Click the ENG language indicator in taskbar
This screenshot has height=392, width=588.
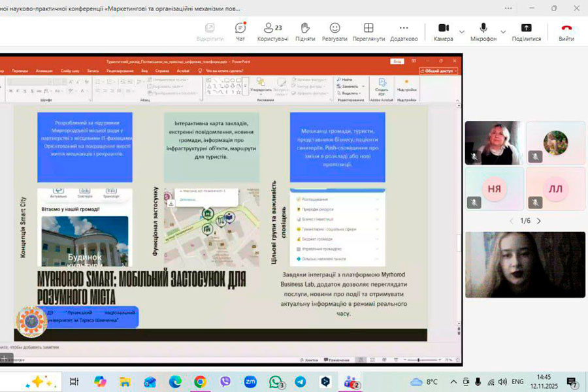[517, 382]
